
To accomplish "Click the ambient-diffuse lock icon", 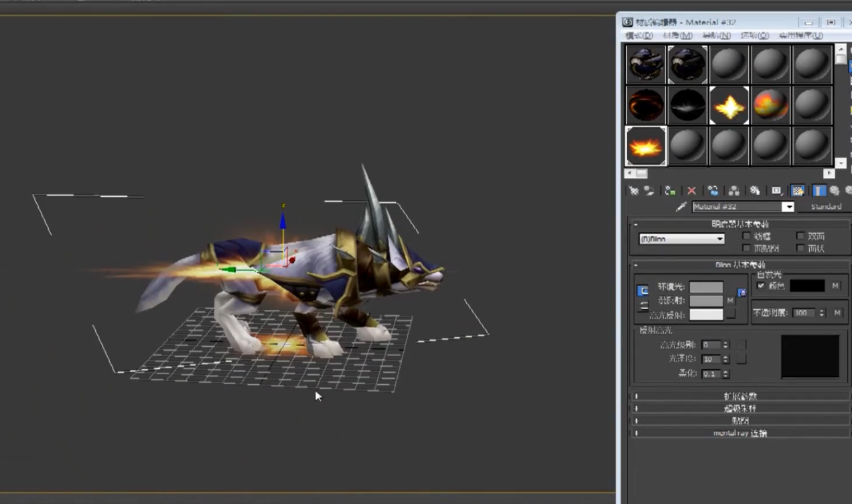I will point(742,292).
